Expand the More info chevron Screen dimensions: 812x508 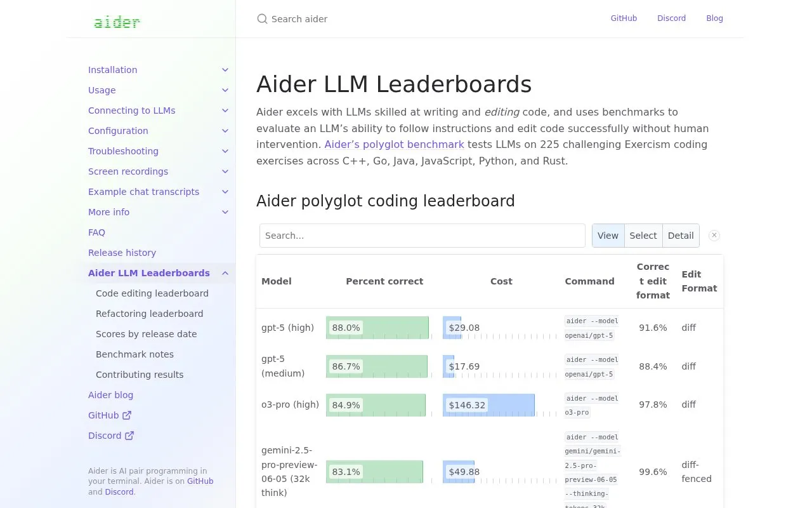[225, 212]
